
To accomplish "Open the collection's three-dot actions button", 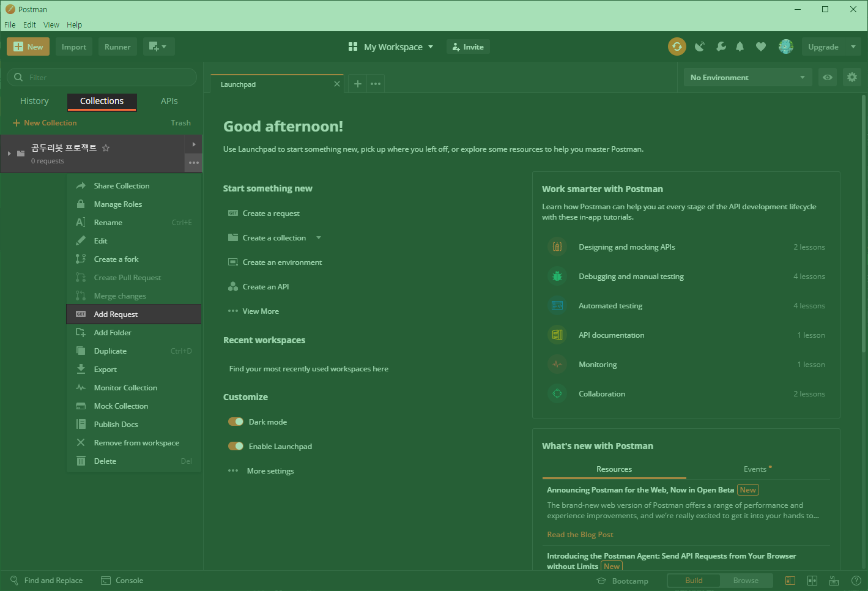I will [193, 163].
